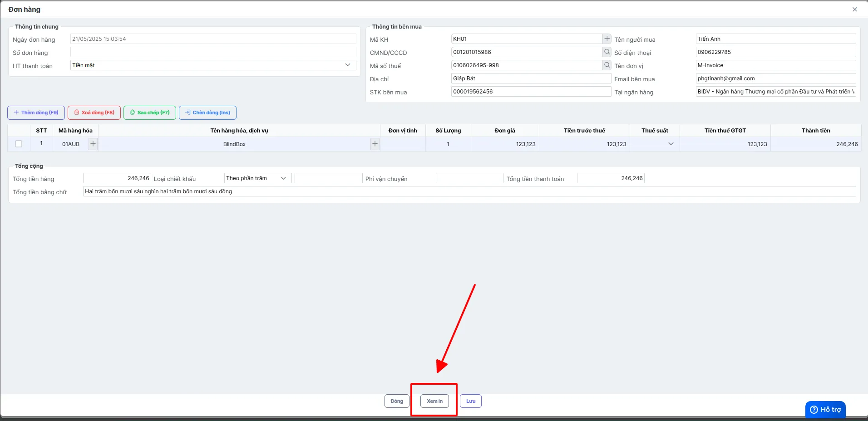The image size is (868, 421).
Task: Click the Đơn vị tính cell in row 1
Action: pos(403,144)
